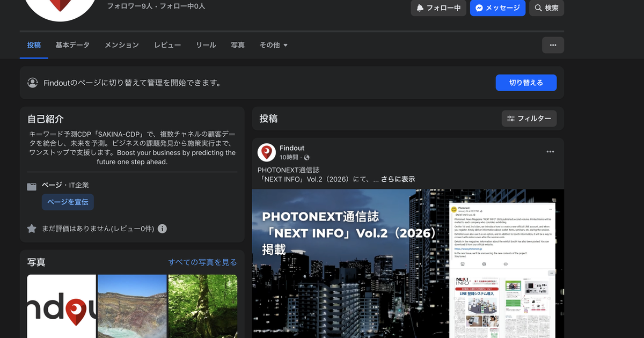The width and height of the screenshot is (644, 338).
Task: Click the 検索 search button
Action: [546, 8]
